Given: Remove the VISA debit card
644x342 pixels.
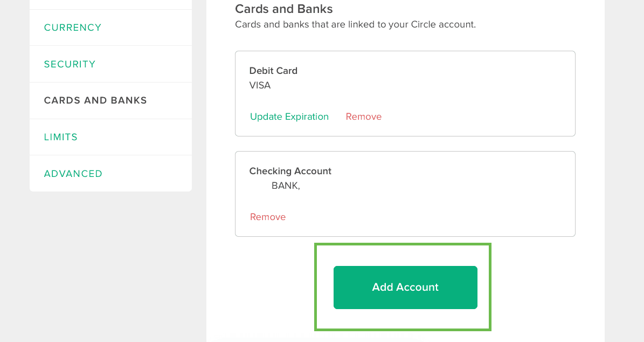Looking at the screenshot, I should click(x=363, y=117).
